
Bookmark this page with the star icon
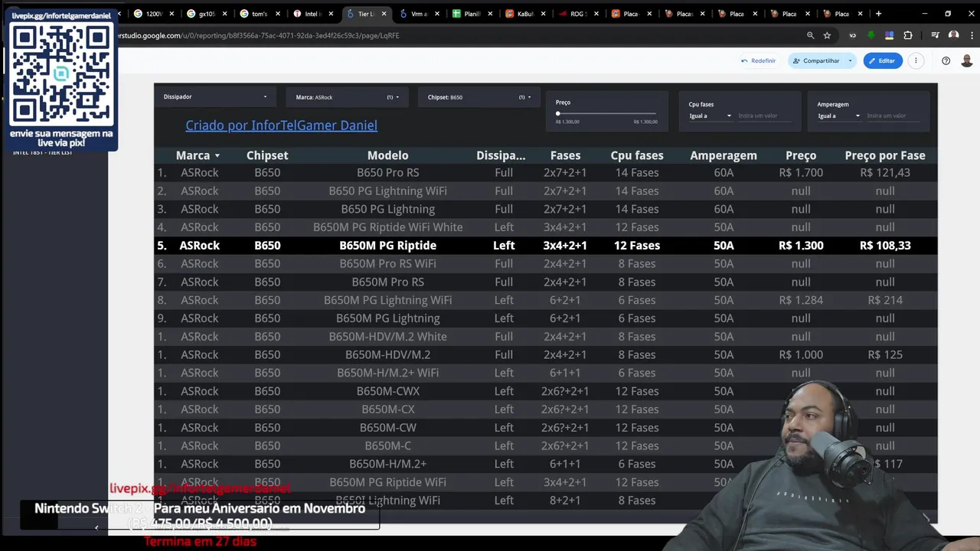tap(827, 35)
